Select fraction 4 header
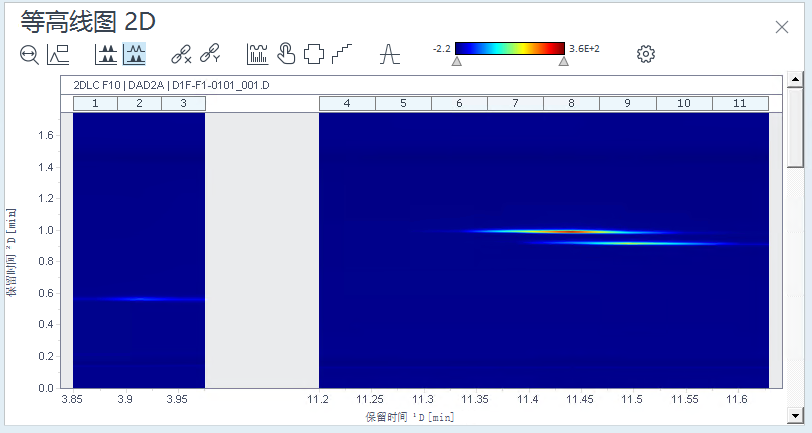Screen dimensions: 812x433 (x=347, y=103)
